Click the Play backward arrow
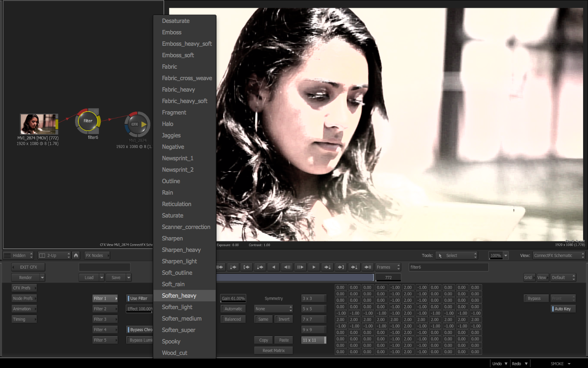Image resolution: width=588 pixels, height=368 pixels. click(x=274, y=267)
